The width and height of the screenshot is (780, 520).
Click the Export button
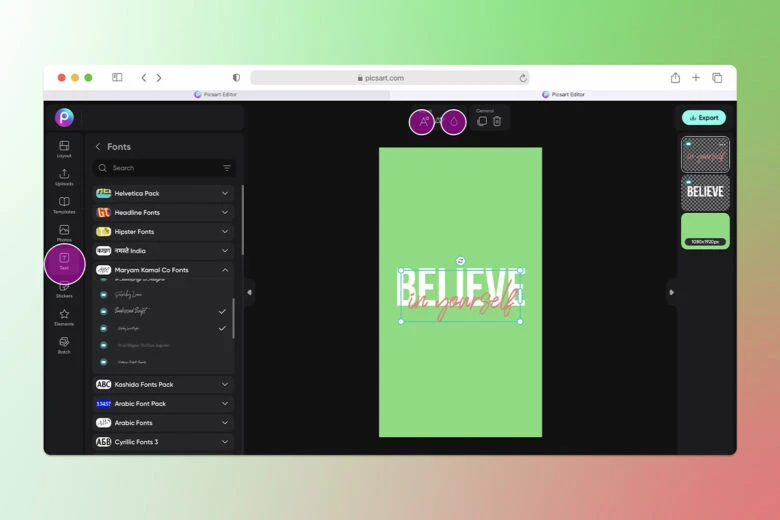704,118
